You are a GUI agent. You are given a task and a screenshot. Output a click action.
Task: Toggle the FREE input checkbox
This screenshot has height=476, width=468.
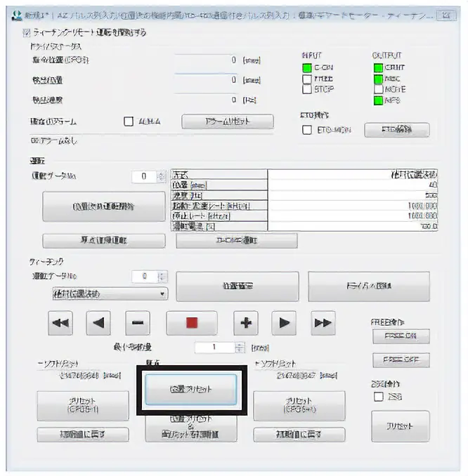coord(307,79)
